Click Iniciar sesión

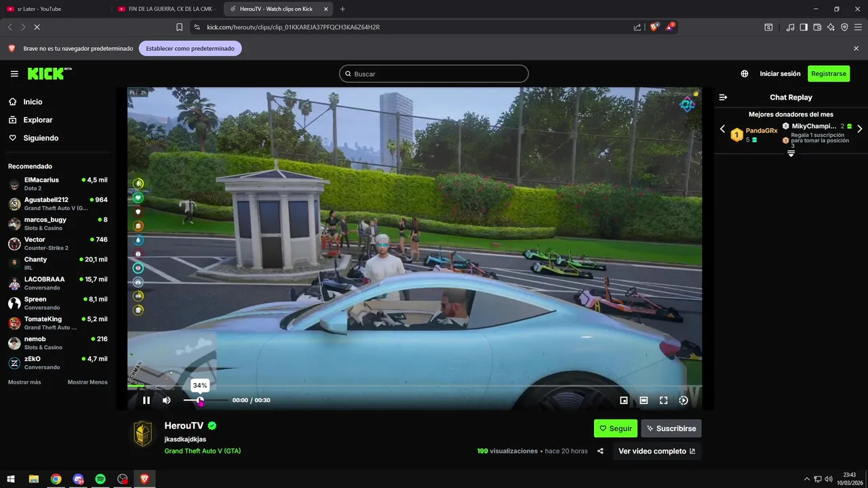(780, 74)
